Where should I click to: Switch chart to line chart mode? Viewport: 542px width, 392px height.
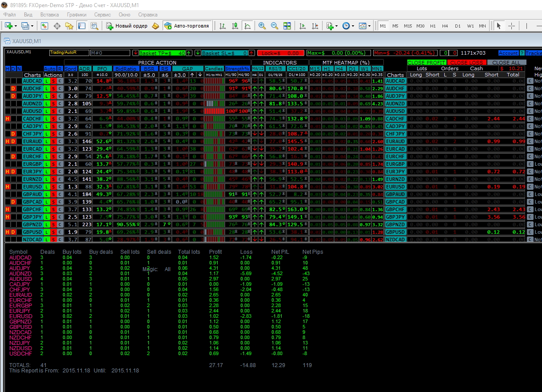coord(248,26)
